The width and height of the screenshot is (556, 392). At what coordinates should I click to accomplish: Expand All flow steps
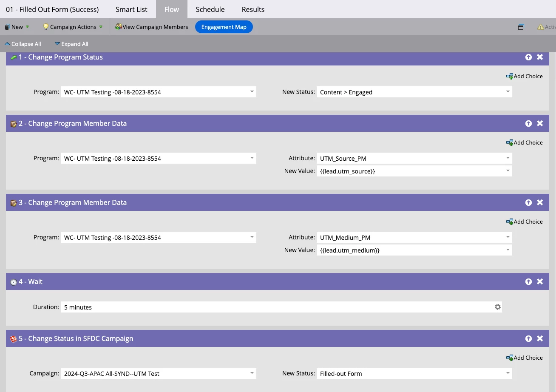71,44
